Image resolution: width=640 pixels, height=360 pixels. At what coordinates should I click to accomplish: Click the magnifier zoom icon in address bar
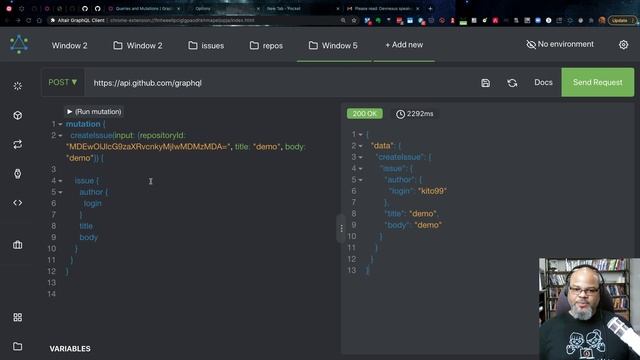(x=343, y=20)
